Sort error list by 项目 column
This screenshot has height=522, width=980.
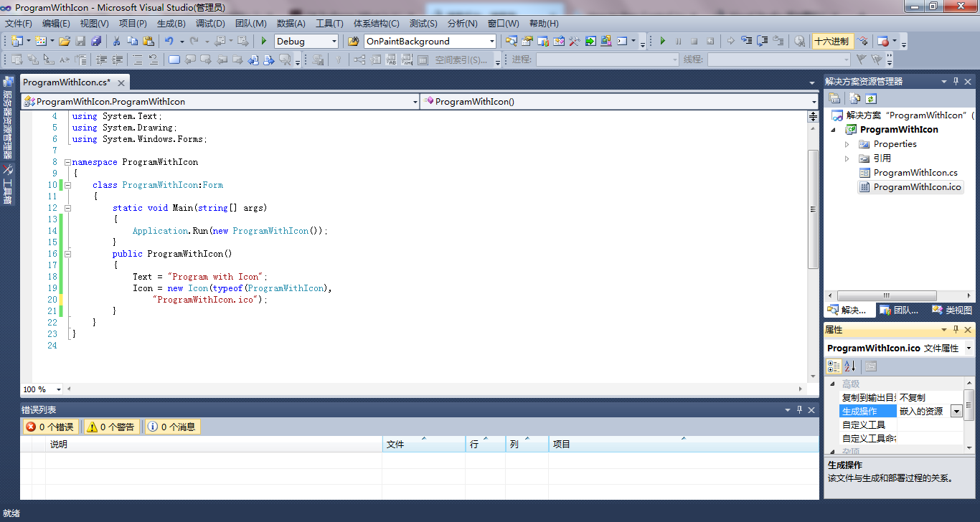tap(684, 445)
